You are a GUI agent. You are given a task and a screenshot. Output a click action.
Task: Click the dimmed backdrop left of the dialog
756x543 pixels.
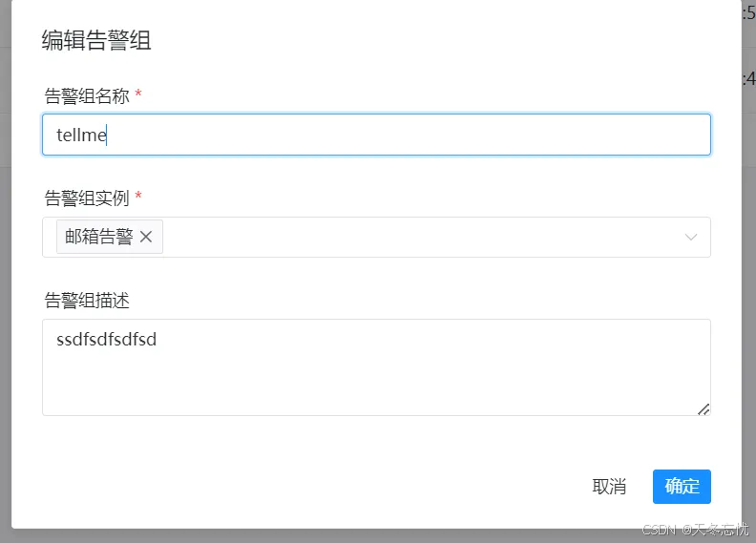tap(5, 286)
